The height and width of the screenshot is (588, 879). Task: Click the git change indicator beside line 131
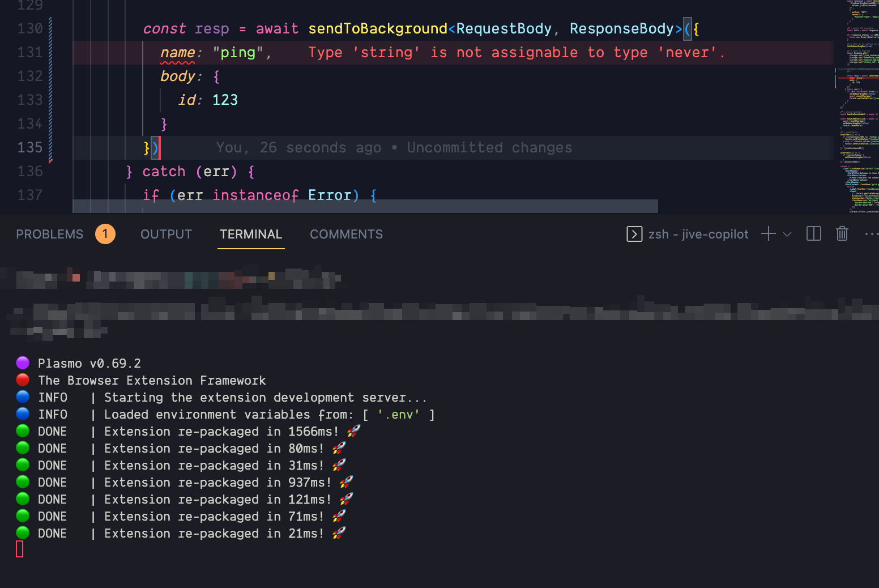50,52
